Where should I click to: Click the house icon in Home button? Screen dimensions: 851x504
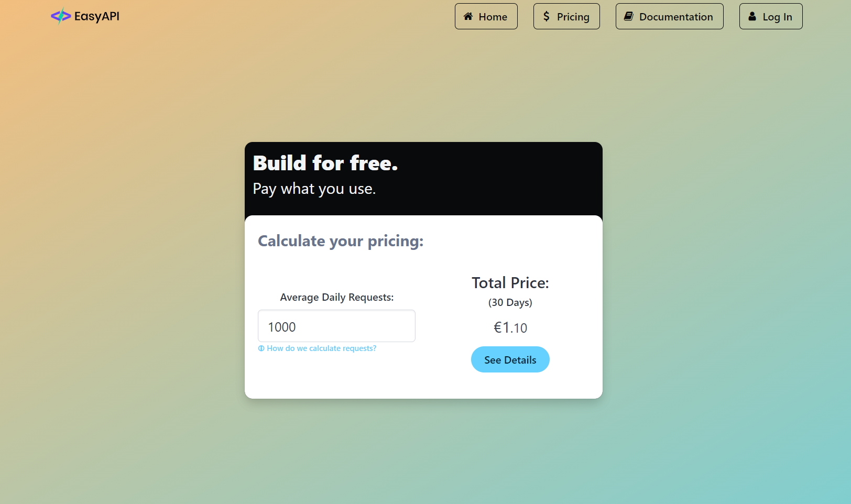tap(468, 16)
